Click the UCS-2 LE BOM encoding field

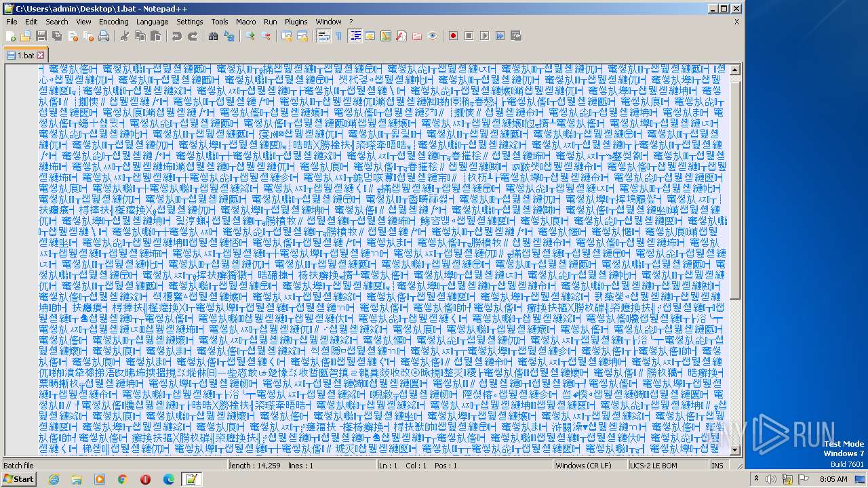(x=668, y=466)
